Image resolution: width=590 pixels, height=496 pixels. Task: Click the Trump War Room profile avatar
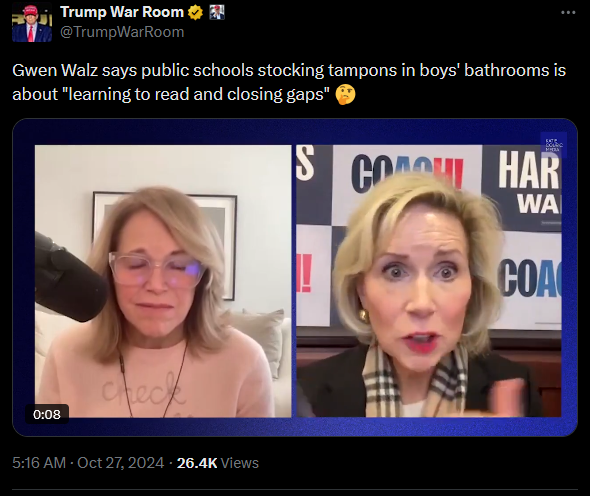32,22
